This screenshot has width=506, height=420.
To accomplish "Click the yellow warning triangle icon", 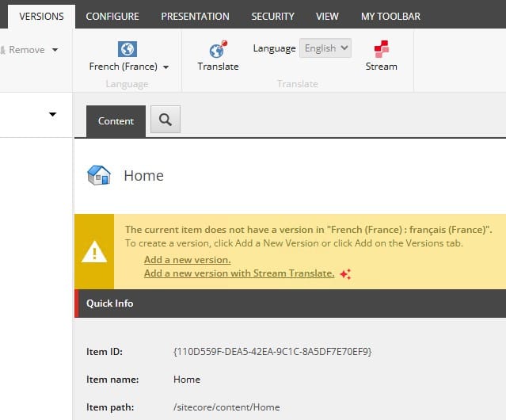I will pos(94,252).
